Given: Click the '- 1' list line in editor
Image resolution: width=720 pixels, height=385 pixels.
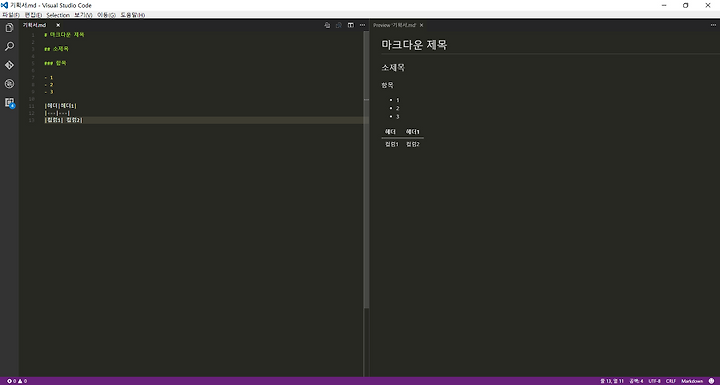Looking at the screenshot, I should (49, 77).
